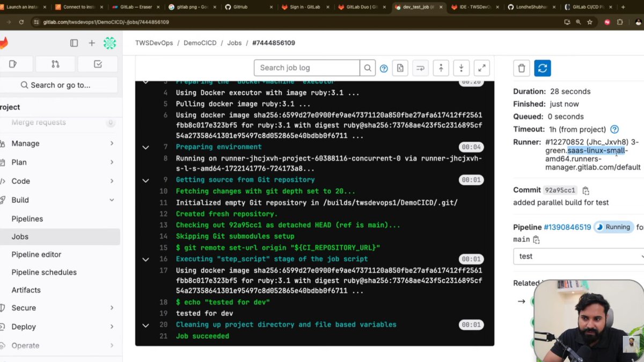Image resolution: width=644 pixels, height=362 pixels.
Task: Open timeout help question mark icon
Action: pyautogui.click(x=614, y=129)
